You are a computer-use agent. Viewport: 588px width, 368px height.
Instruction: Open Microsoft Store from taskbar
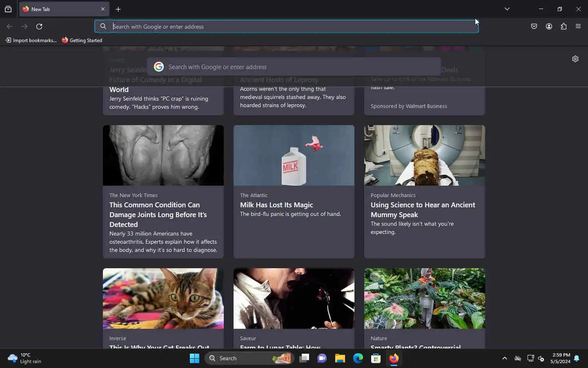tap(376, 358)
